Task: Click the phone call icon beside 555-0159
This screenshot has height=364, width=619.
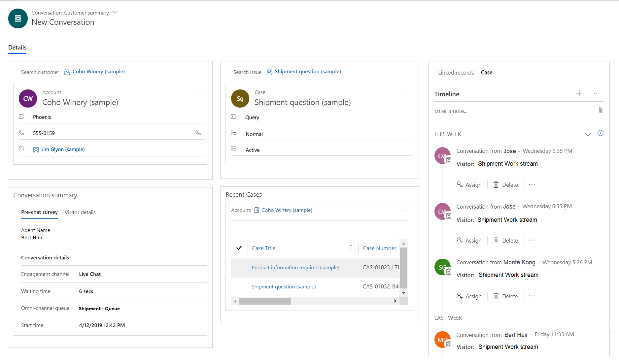Action: tap(198, 132)
